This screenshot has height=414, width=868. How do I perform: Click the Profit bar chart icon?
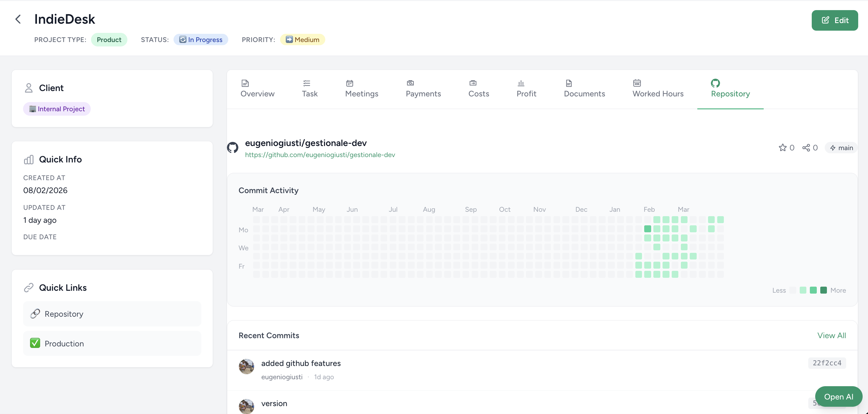point(520,83)
